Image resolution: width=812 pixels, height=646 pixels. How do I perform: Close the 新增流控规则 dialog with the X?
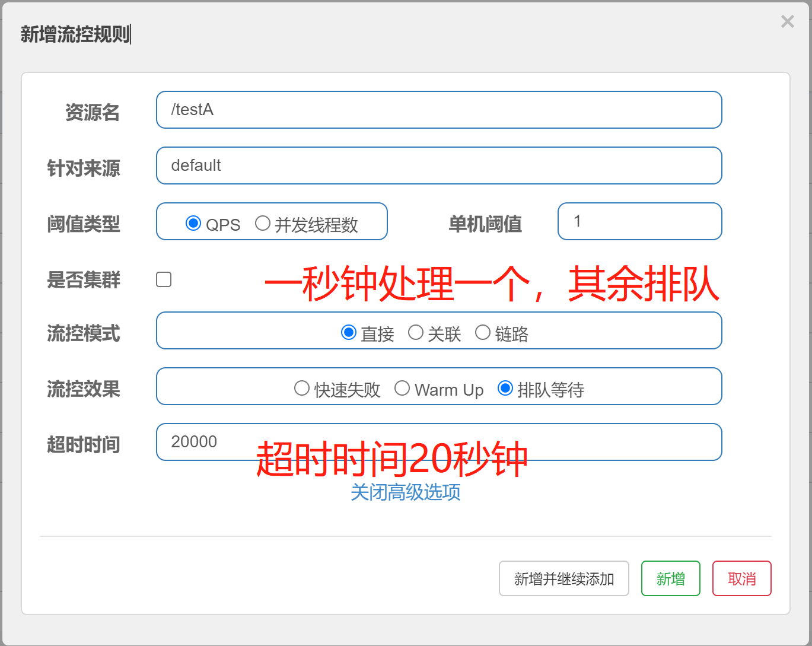787,22
